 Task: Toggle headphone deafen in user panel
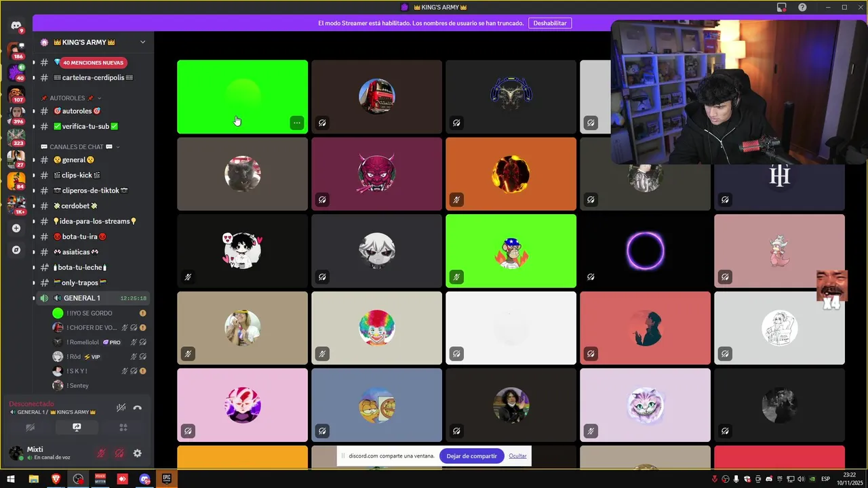(119, 453)
